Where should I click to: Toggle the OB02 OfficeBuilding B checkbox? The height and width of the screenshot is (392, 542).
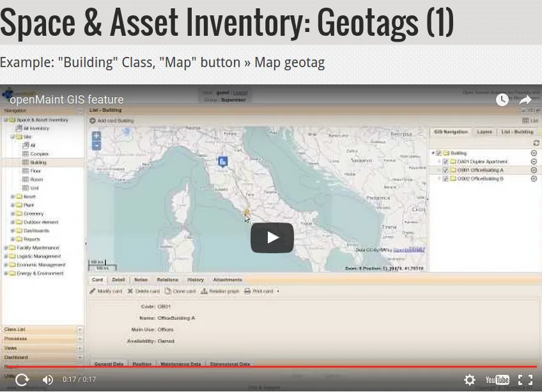coord(445,179)
